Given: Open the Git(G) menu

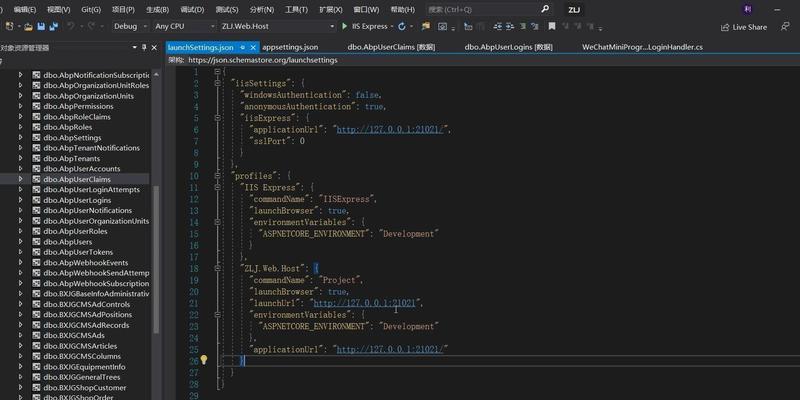Looking at the screenshot, I should (91, 9).
